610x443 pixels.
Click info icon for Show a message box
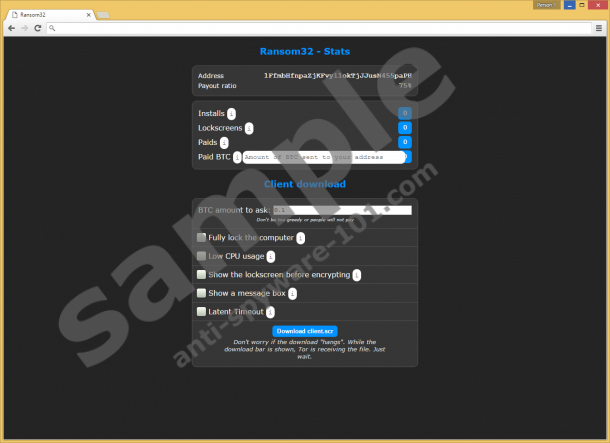coord(292,293)
